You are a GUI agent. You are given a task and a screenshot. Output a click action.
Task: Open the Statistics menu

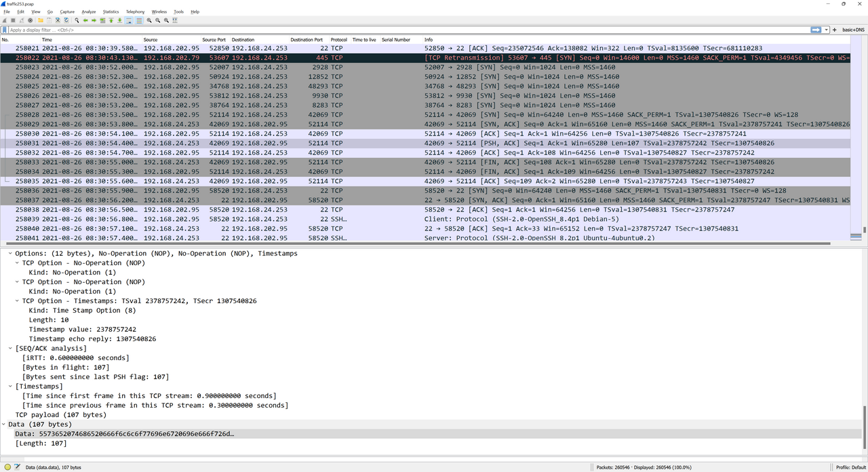[111, 12]
